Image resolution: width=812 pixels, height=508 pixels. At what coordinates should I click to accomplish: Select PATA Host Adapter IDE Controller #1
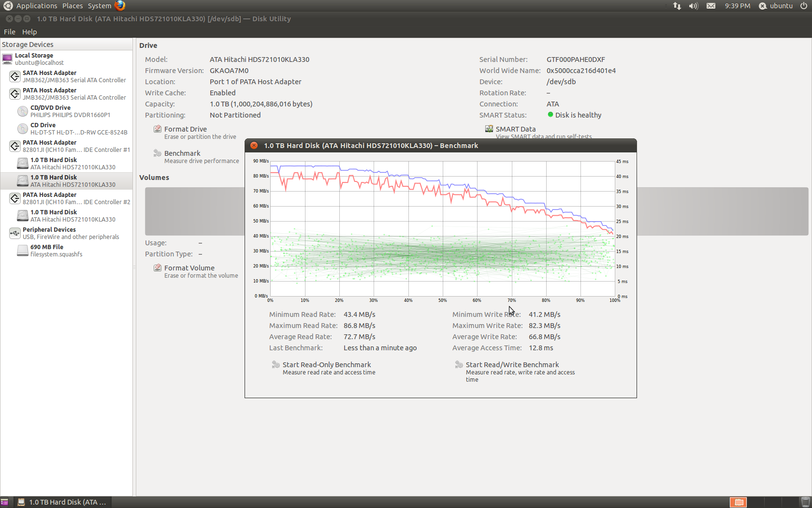point(66,146)
